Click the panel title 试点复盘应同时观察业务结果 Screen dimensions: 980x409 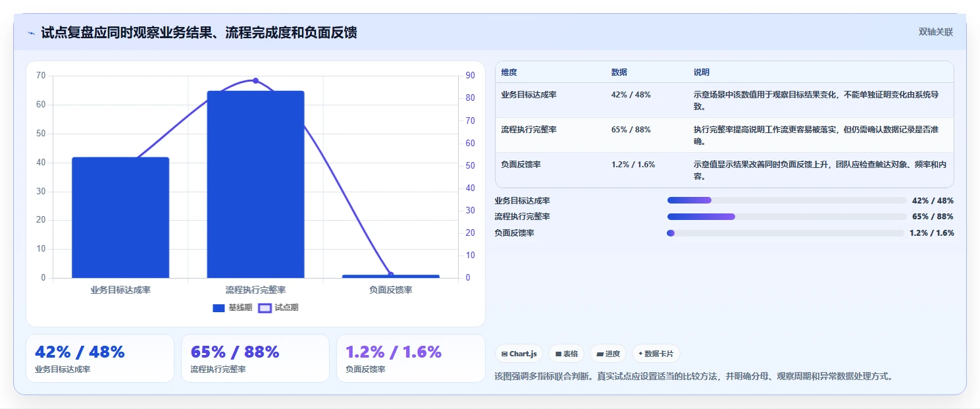click(x=199, y=32)
